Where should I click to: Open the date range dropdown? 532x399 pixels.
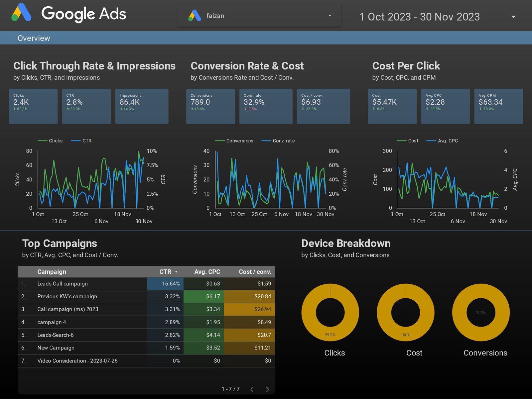tap(419, 17)
